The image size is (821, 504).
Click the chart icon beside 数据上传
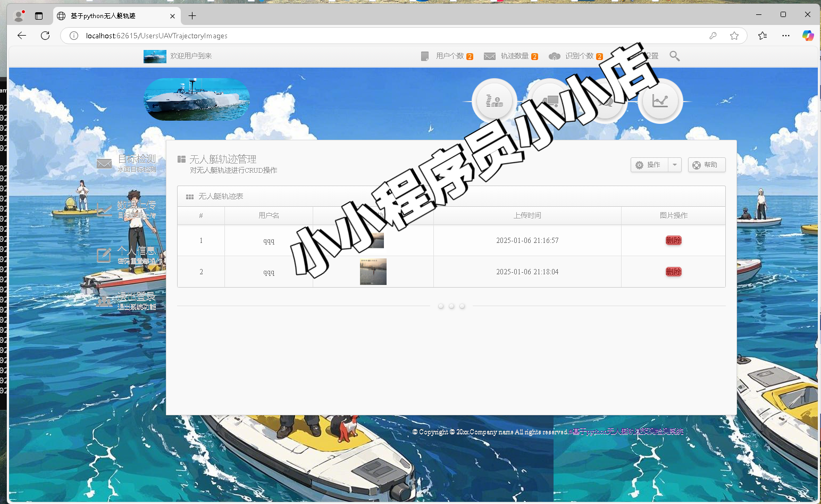[x=104, y=209]
